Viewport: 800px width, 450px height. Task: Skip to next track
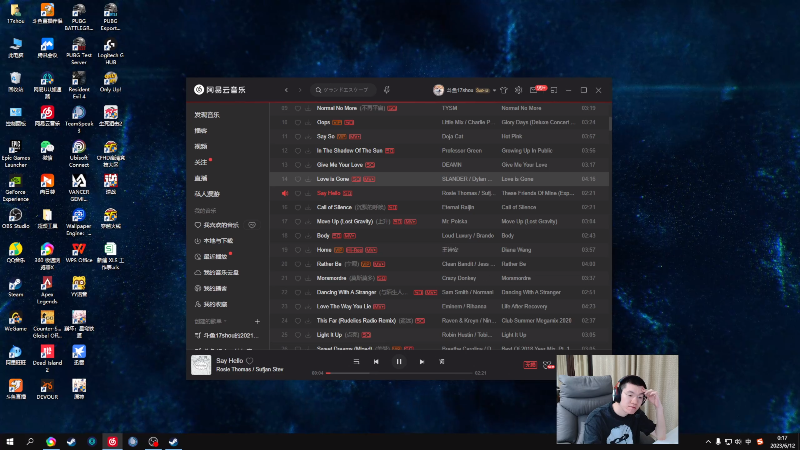[421, 362]
